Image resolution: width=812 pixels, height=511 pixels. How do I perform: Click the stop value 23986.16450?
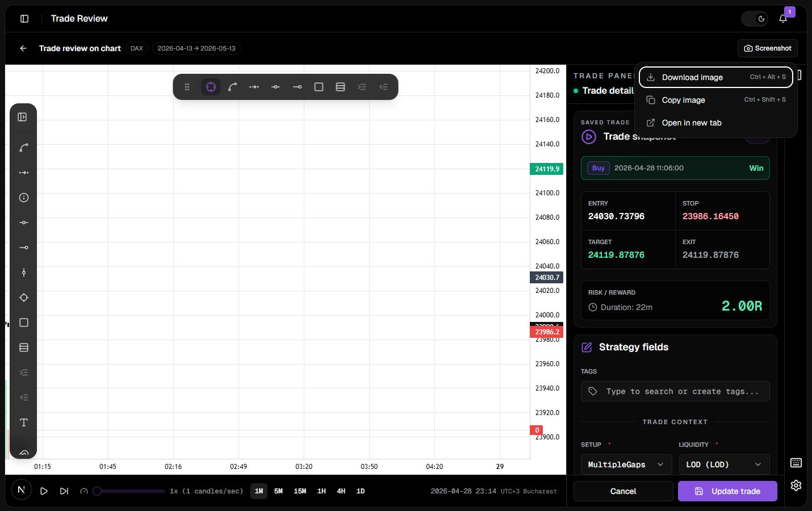click(710, 216)
